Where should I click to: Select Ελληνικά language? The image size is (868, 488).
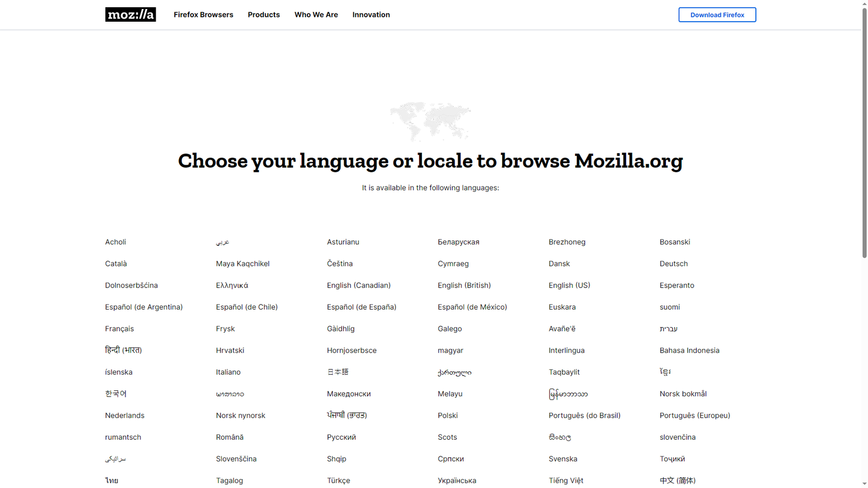[231, 285]
